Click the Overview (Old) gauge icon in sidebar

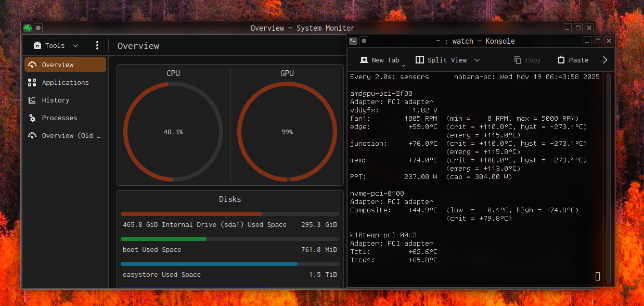pos(32,135)
